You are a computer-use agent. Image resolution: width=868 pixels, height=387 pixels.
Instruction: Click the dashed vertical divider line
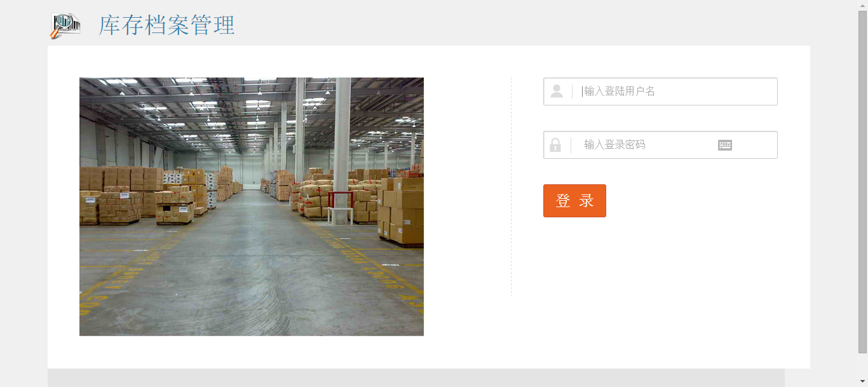coord(511,187)
